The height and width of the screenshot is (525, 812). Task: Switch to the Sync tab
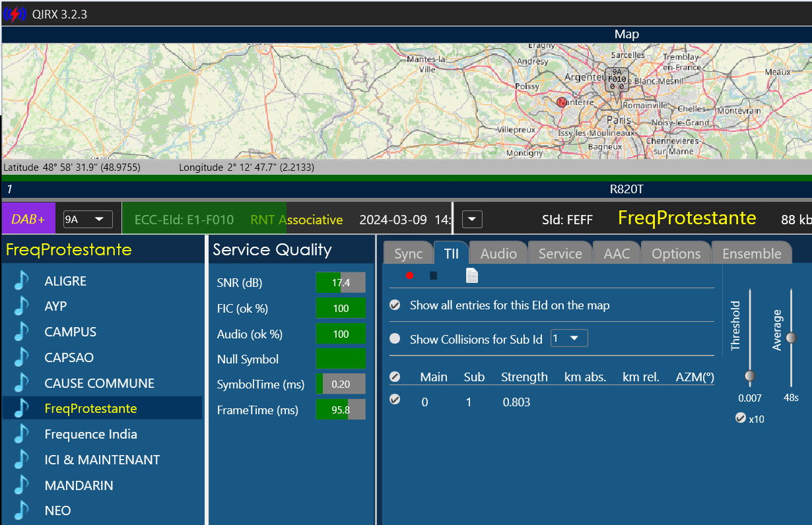[408, 254]
